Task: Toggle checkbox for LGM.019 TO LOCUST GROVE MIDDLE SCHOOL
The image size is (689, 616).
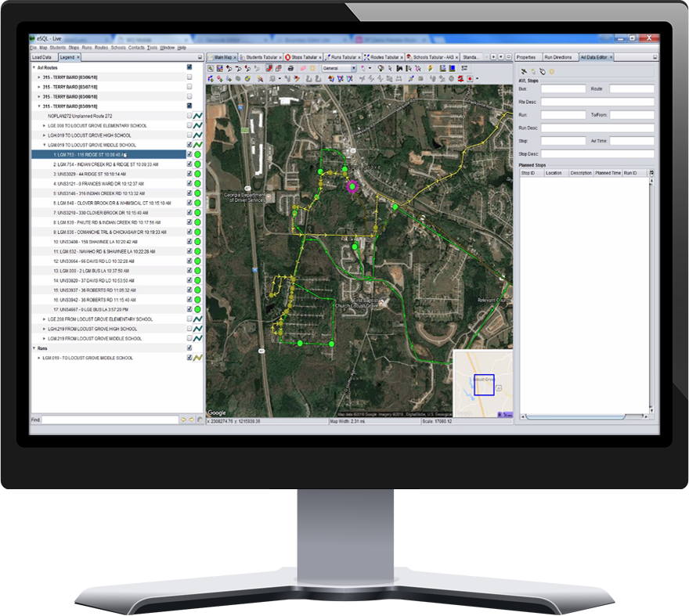Action: 189,145
